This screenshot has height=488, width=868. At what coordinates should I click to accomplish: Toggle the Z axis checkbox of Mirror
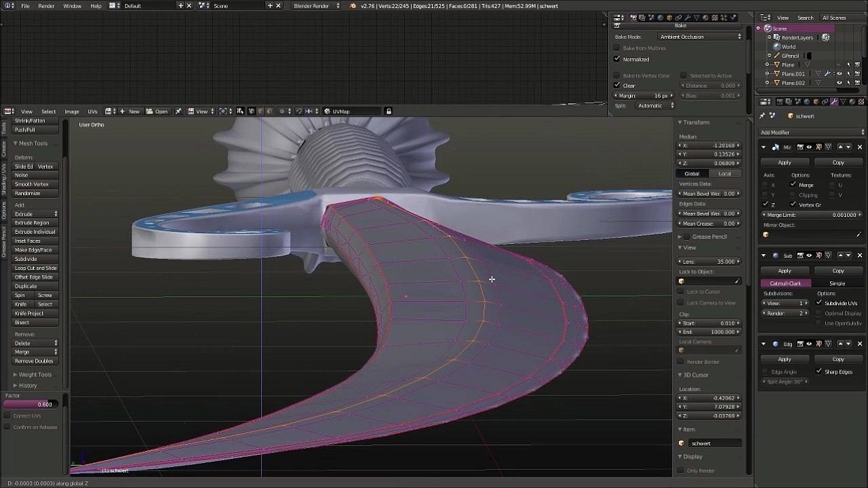pyautogui.click(x=766, y=205)
